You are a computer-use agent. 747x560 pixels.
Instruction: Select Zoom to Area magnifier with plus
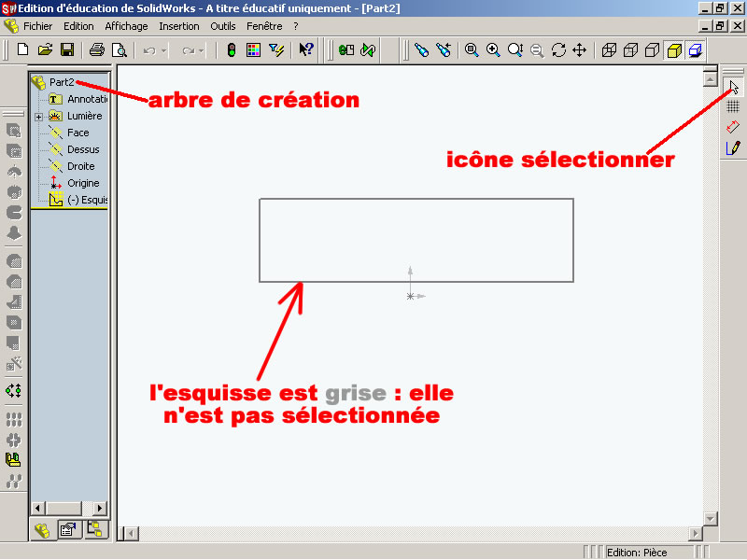coord(493,49)
